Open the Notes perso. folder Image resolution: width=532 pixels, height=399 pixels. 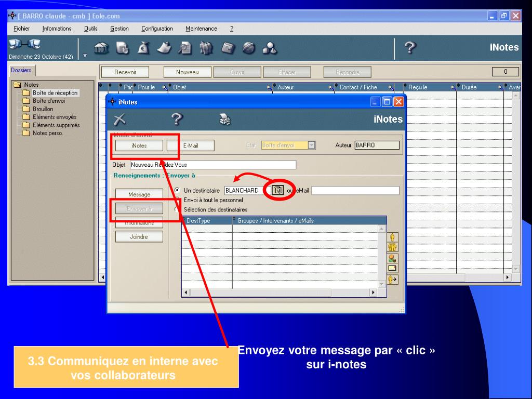[x=47, y=133]
